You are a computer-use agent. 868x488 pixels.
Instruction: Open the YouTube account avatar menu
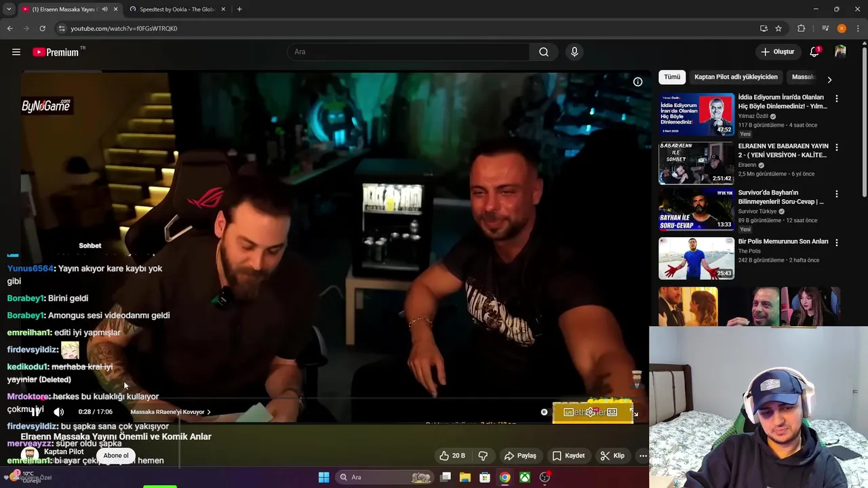click(x=840, y=52)
